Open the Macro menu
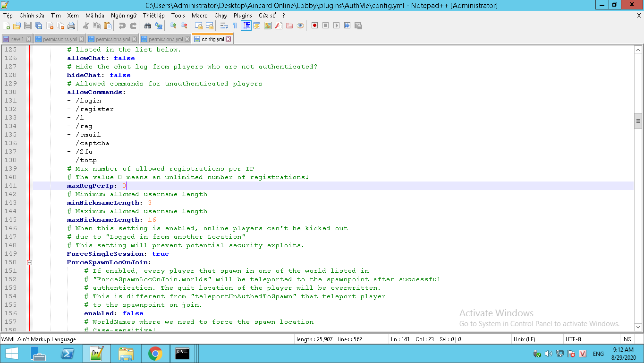The image size is (644, 363). point(200,15)
